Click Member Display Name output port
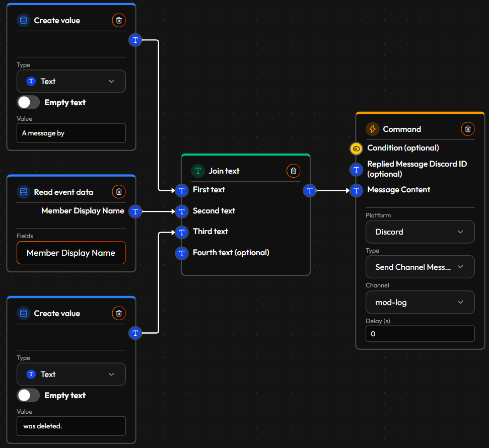Image resolution: width=489 pixels, height=448 pixels. point(135,211)
